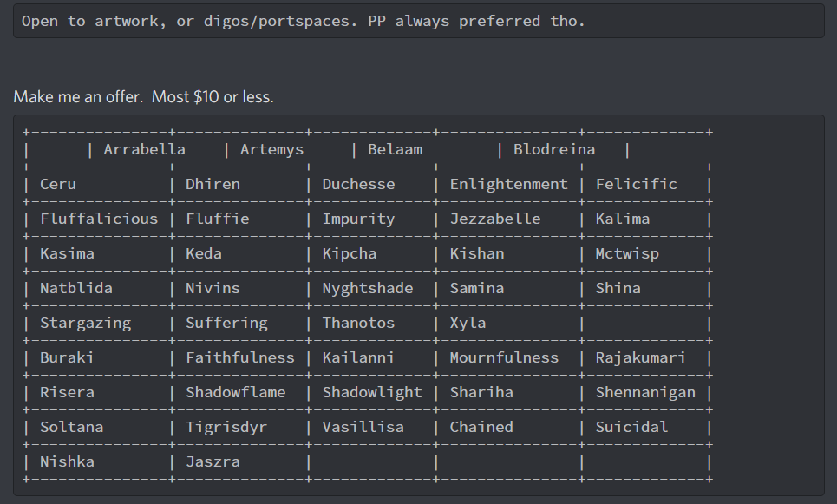The image size is (837, 504).
Task: Click the Ceru name
Action: click(58, 184)
